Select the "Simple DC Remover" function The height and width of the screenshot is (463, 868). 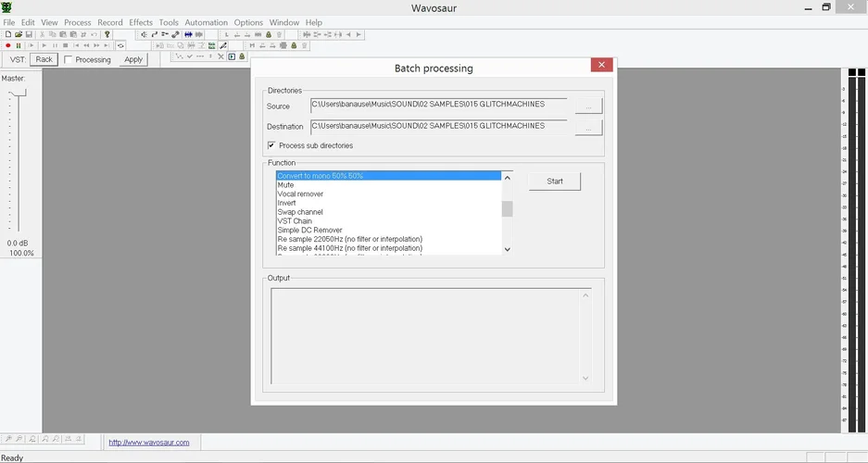[388, 231]
